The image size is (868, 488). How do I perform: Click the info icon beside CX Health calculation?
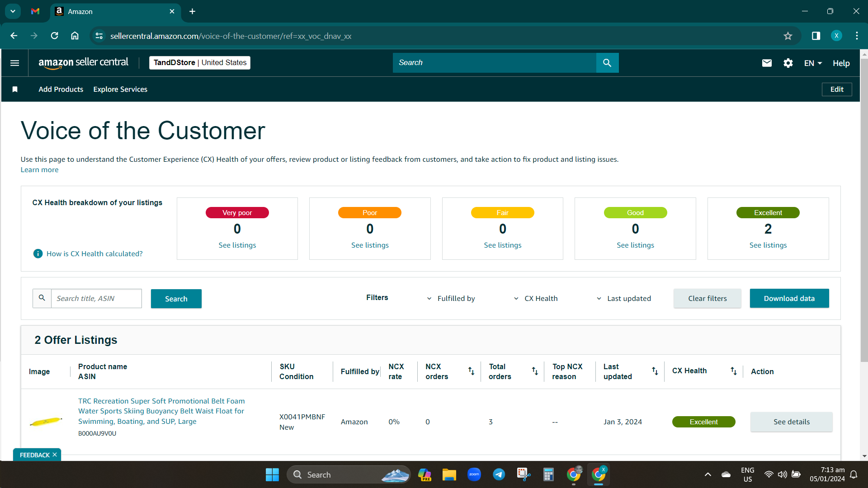click(38, 254)
